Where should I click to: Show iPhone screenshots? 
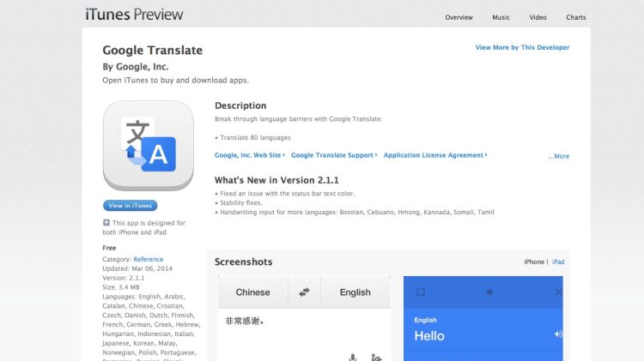[534, 262]
